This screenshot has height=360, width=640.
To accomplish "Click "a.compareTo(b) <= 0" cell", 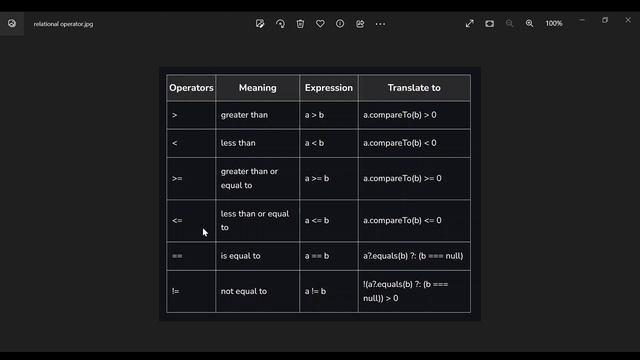I will coord(414,220).
